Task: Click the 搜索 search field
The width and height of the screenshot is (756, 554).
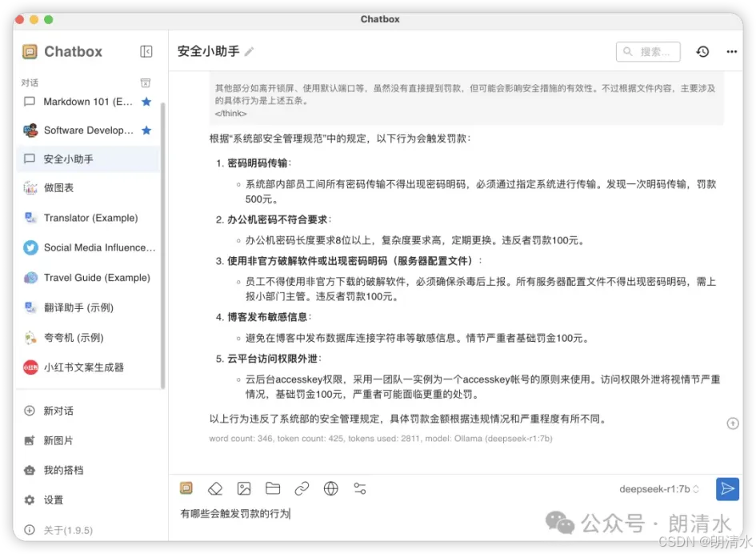Action: pos(648,51)
